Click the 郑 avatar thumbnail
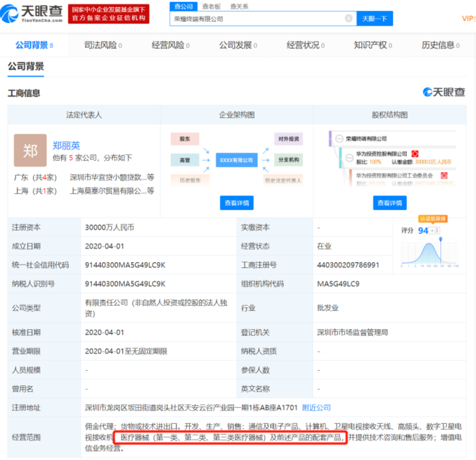 point(30,150)
